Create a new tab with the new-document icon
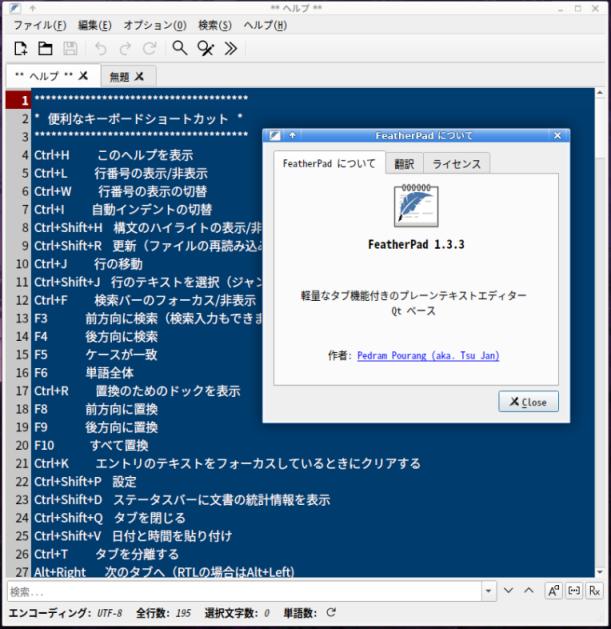This screenshot has width=611, height=629. pos(20,49)
